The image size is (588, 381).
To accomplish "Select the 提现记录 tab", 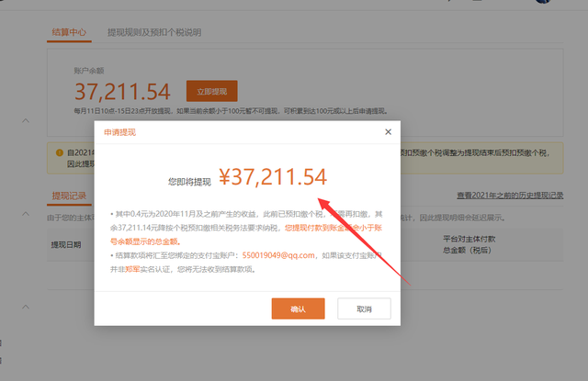I will pyautogui.click(x=69, y=196).
